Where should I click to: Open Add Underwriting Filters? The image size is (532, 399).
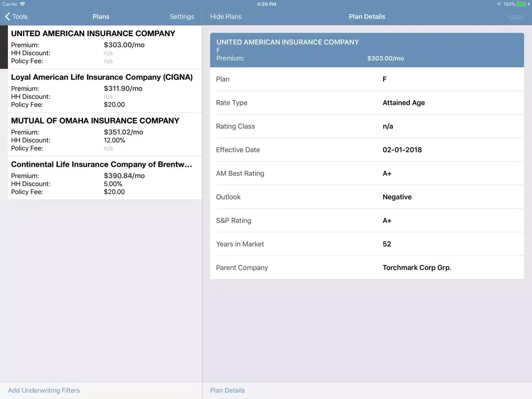click(44, 390)
